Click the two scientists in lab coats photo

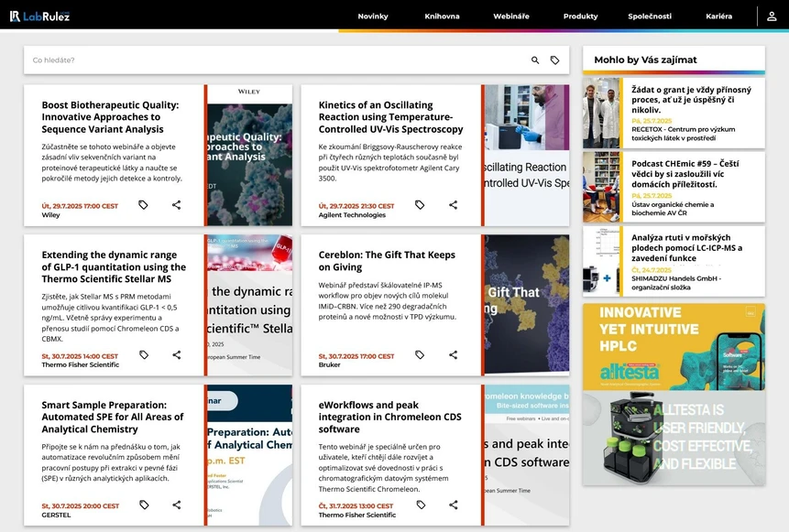tap(601, 114)
